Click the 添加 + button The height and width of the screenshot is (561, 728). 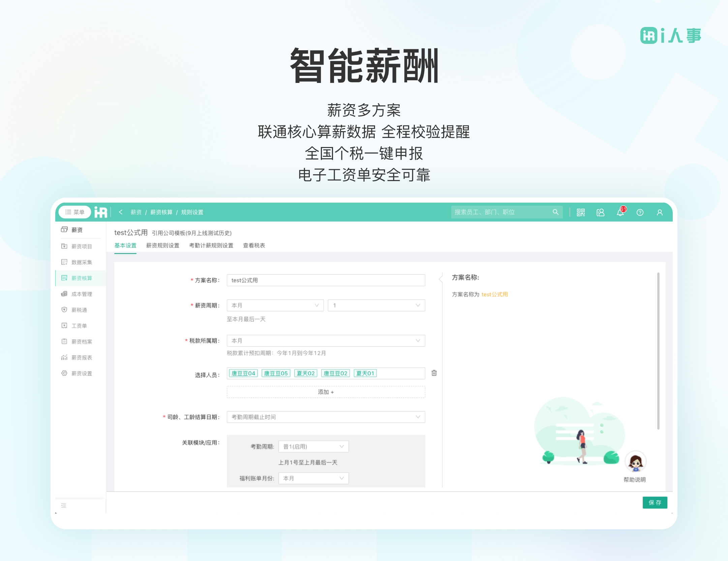pos(326,392)
